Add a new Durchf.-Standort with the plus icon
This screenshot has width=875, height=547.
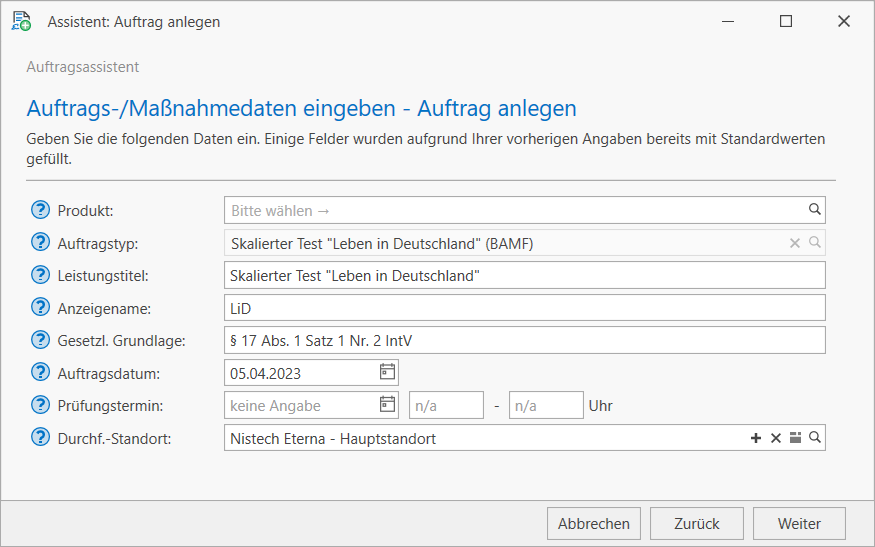click(x=756, y=438)
